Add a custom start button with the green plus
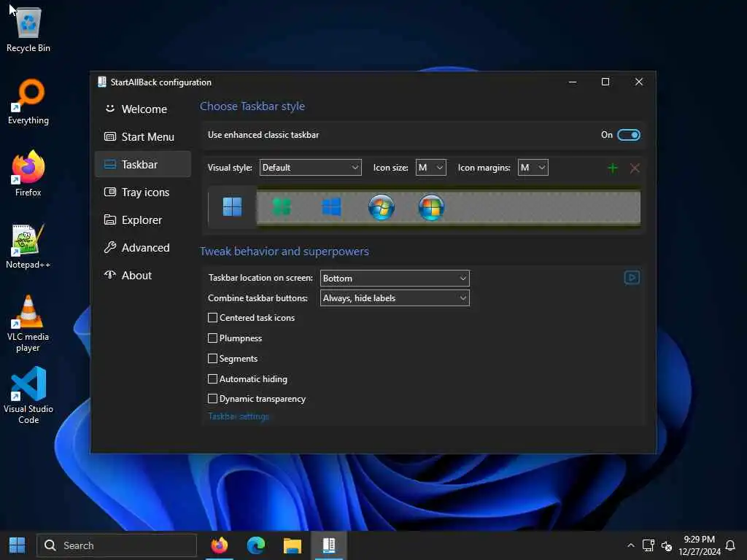The width and height of the screenshot is (747, 560). click(613, 168)
